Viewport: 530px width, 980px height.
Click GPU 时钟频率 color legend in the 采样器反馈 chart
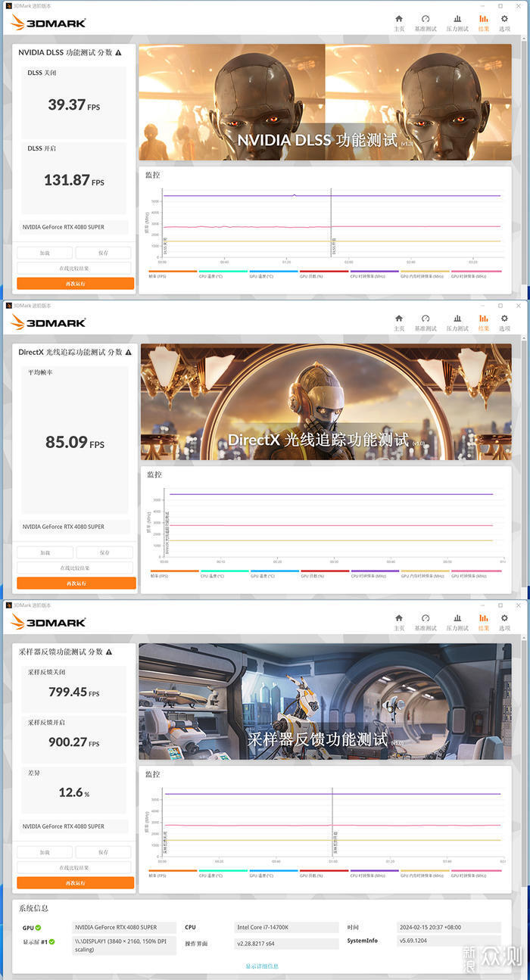click(x=475, y=873)
